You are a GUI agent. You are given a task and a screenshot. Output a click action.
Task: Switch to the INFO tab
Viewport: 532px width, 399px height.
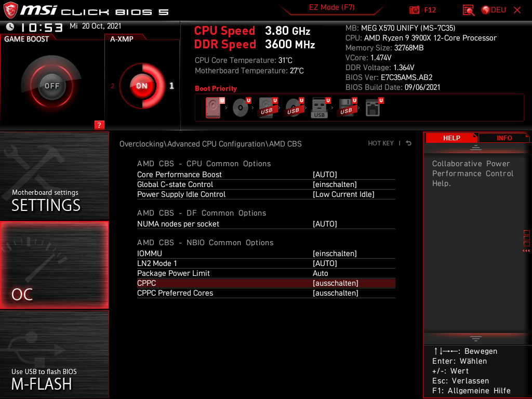(x=504, y=138)
